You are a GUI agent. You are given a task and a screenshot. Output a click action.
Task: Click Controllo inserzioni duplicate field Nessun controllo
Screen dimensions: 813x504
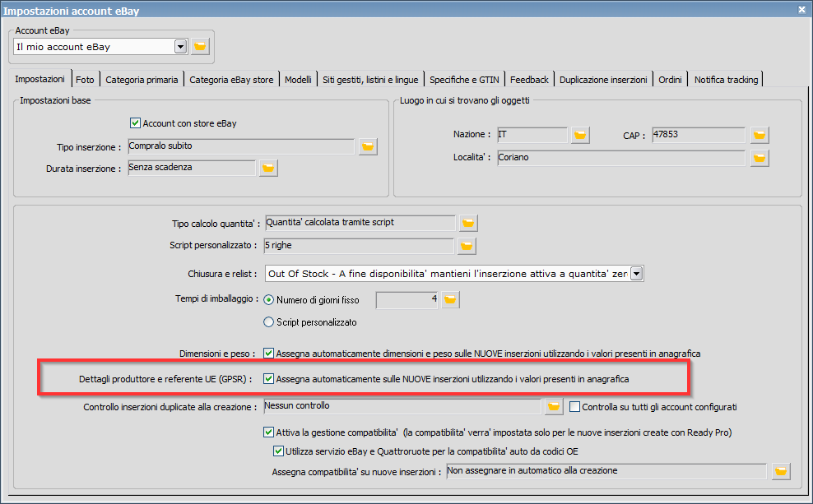(402, 406)
